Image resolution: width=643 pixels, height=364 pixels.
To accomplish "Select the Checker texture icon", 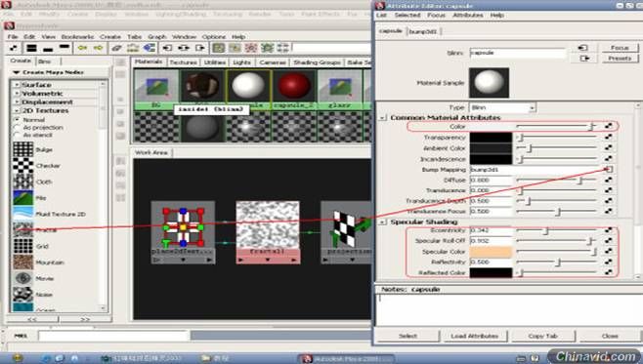I will tap(23, 166).
